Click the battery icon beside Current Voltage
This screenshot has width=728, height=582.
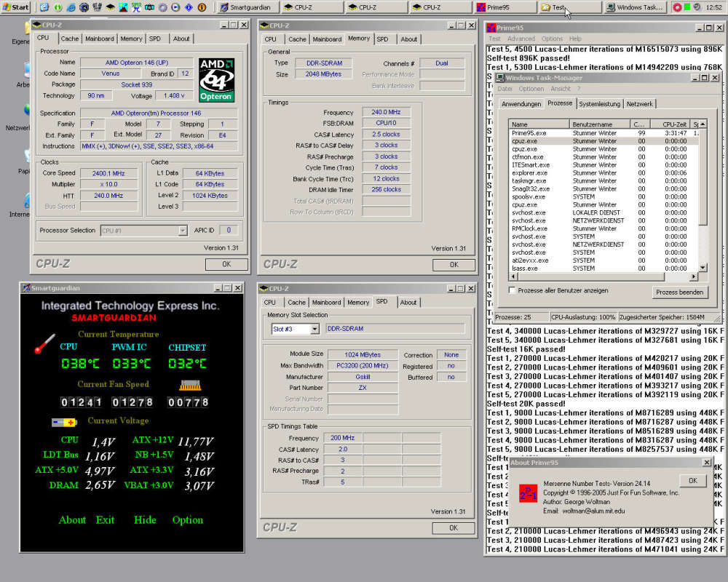point(63,421)
